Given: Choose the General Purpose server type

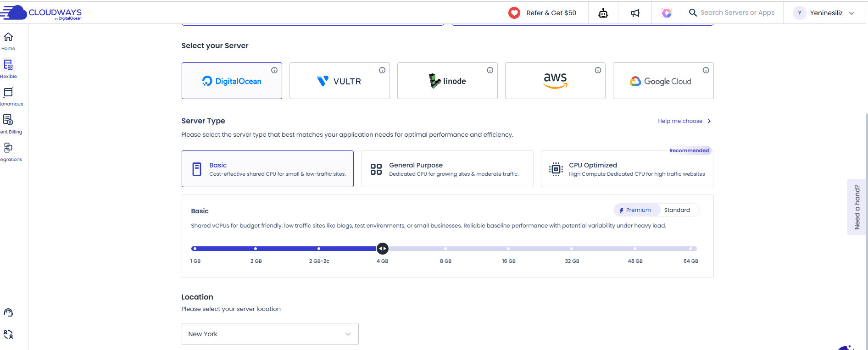Looking at the screenshot, I should click(447, 169).
